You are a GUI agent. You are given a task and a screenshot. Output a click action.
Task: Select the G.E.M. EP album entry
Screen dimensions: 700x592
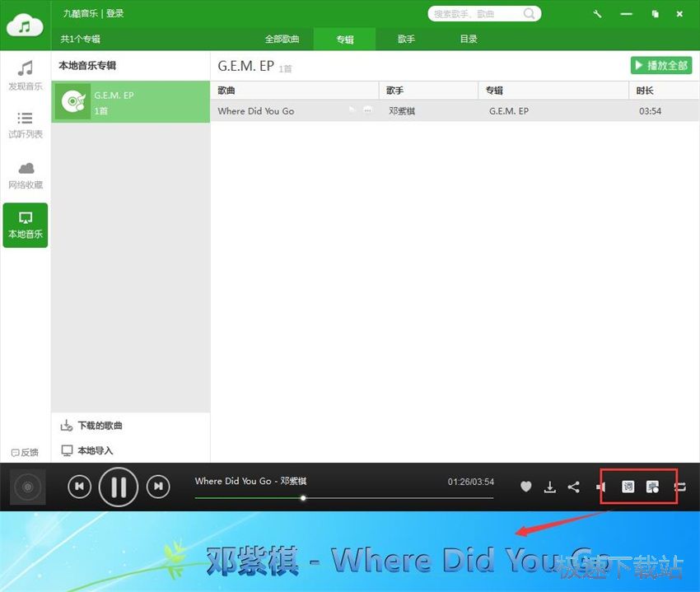131,102
